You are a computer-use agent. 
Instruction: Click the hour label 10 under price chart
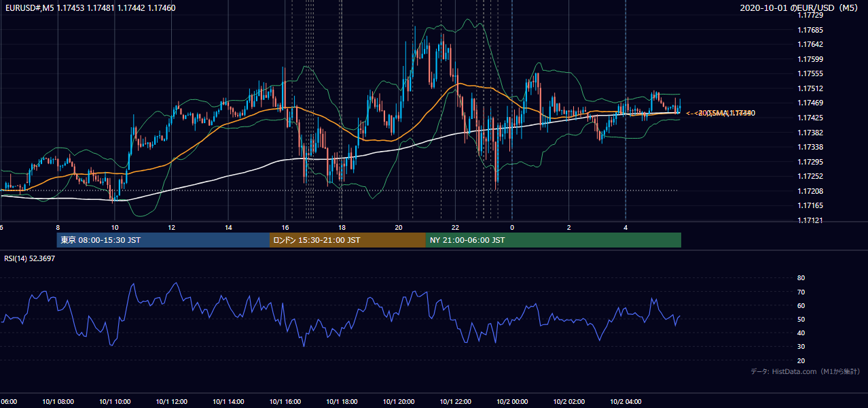tap(115, 228)
